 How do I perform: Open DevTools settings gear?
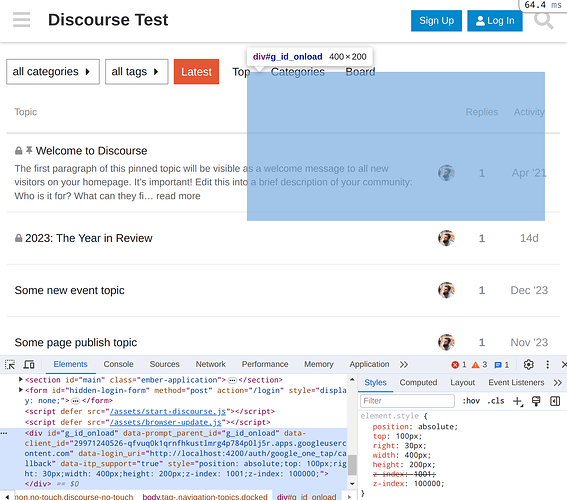528,364
